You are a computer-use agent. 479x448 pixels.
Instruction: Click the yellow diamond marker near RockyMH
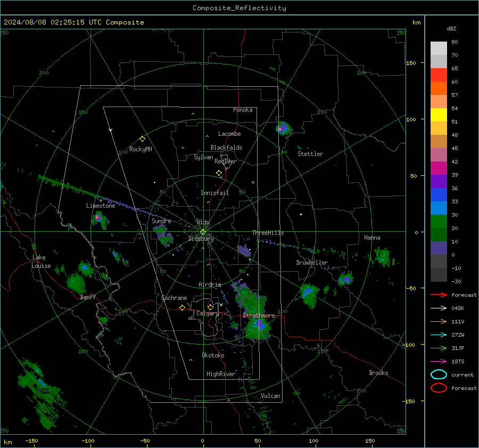[142, 139]
